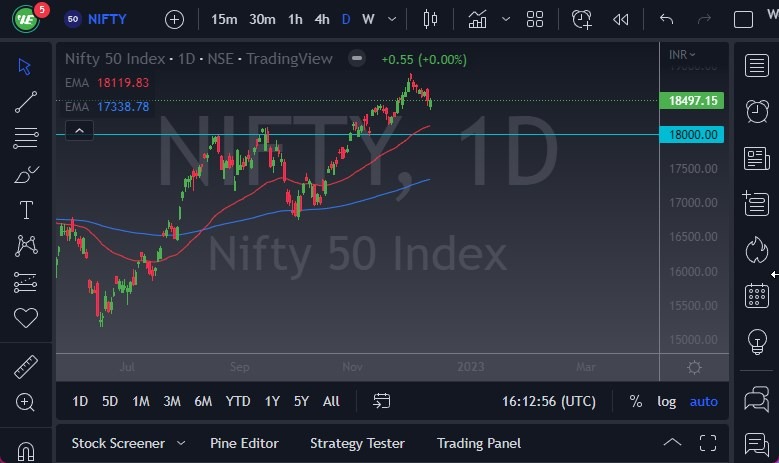This screenshot has height=463, width=779.
Task: Toggle magnet mode icon
Action: (25, 451)
